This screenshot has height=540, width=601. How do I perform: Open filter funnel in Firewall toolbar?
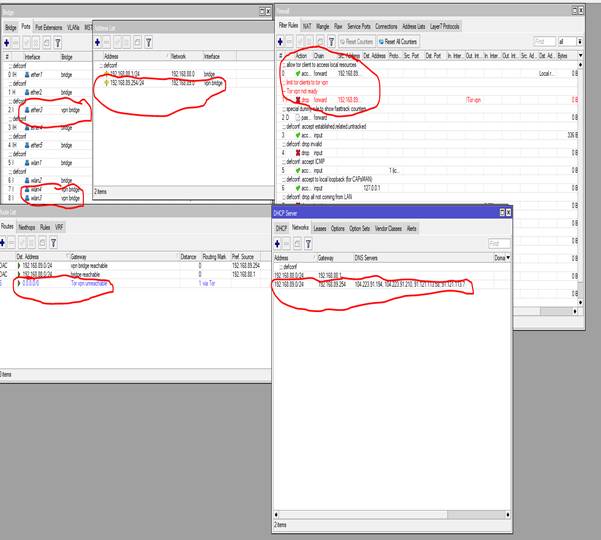(331, 41)
